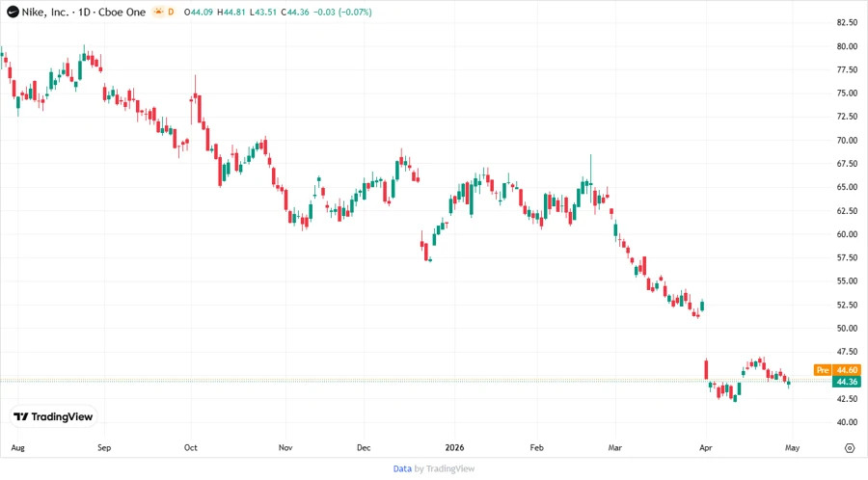The width and height of the screenshot is (868, 480).
Task: Click the 55.00 price scale label
Action: click(x=847, y=280)
